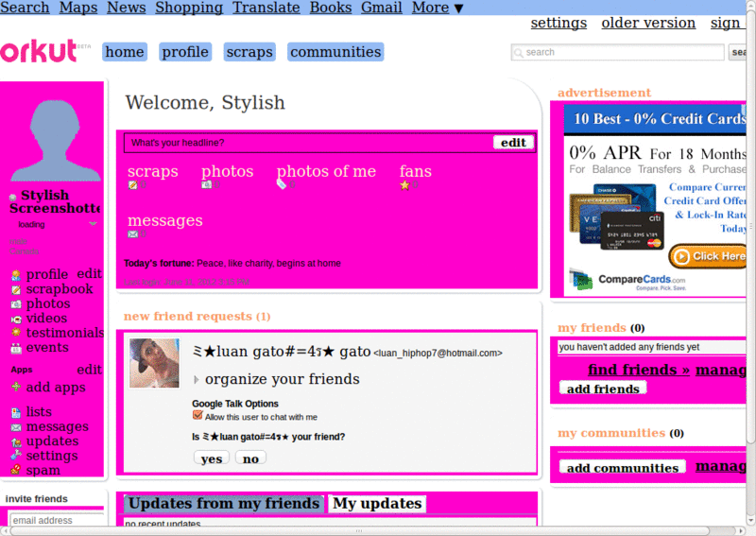Screen dimensions: 756x536
Task: Open the communities navigation tab
Action: pos(335,52)
